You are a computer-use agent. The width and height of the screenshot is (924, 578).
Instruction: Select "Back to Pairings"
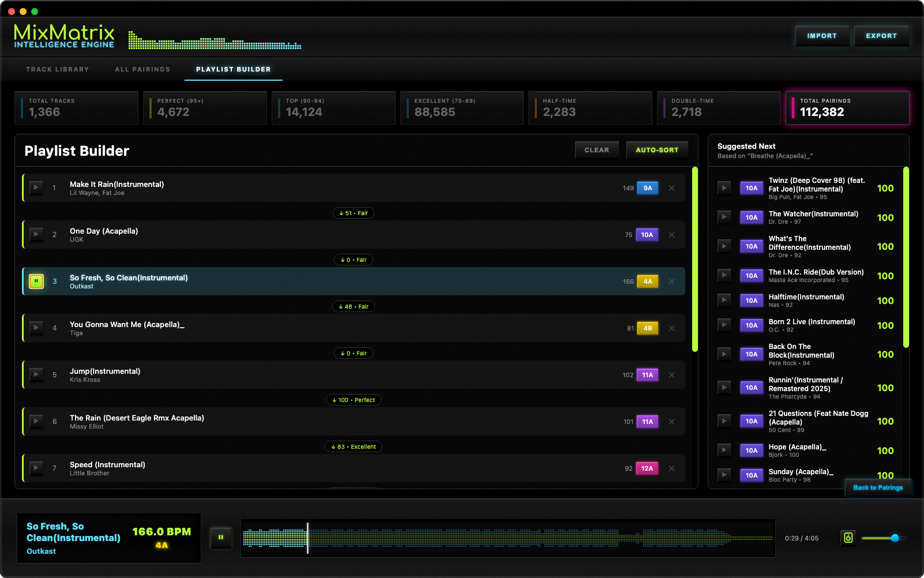(877, 487)
